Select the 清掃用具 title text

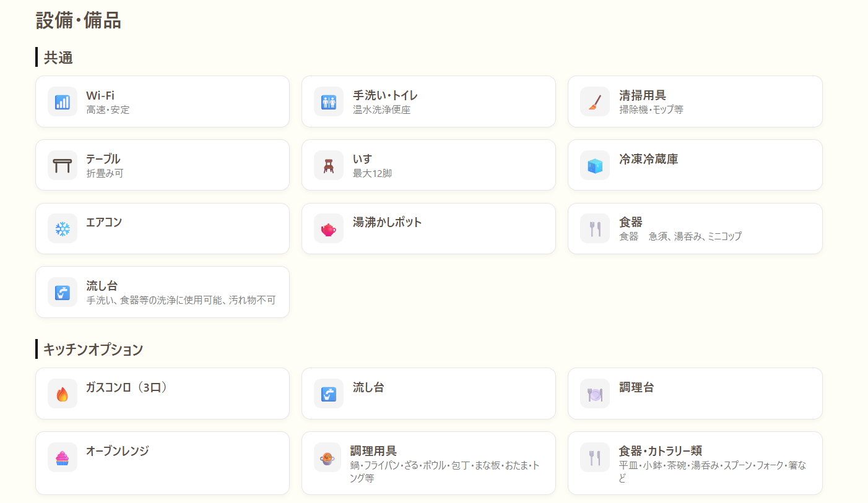643,96
